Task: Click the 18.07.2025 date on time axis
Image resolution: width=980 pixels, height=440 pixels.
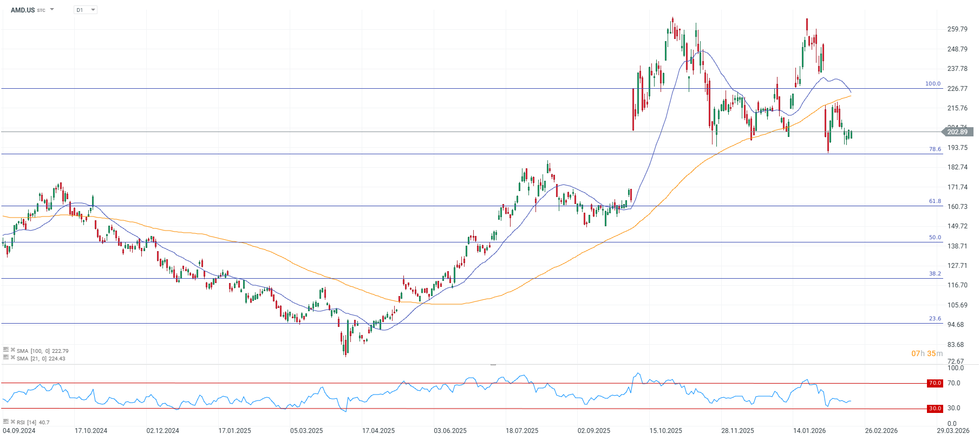Action: pos(522,431)
